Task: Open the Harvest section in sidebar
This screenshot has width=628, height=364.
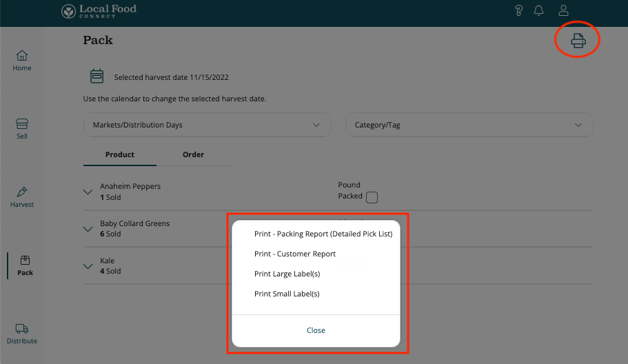Action: pyautogui.click(x=22, y=196)
